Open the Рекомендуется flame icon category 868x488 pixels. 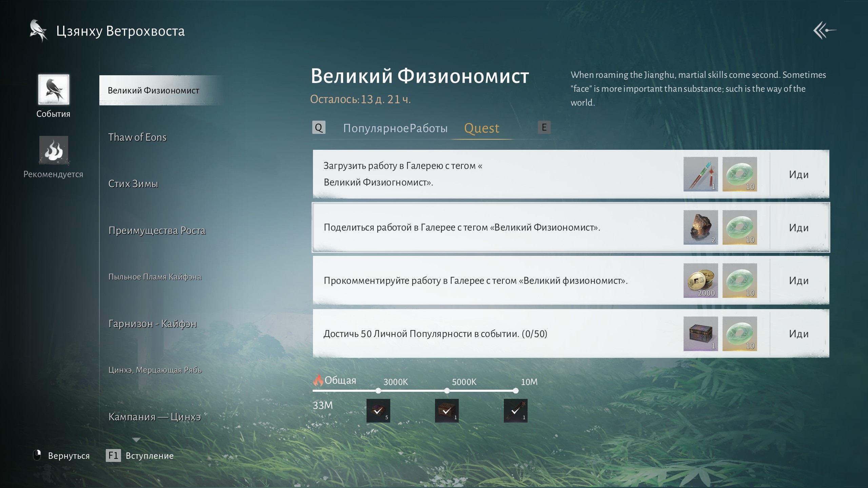pos(54,150)
